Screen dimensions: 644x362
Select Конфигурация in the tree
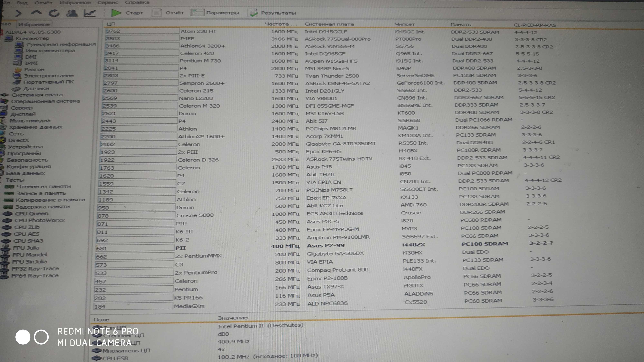click(29, 166)
